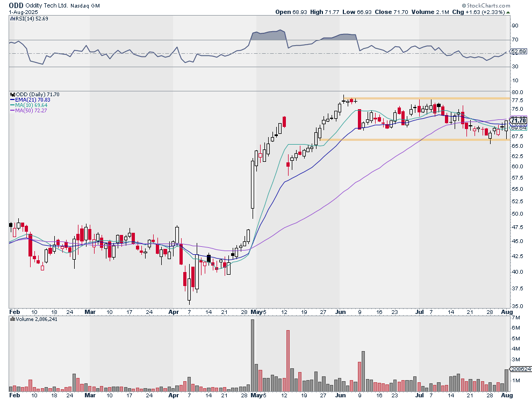This screenshot has width=532, height=400.
Task: Open the StockCharts.com copyright link
Action: click(x=486, y=5)
